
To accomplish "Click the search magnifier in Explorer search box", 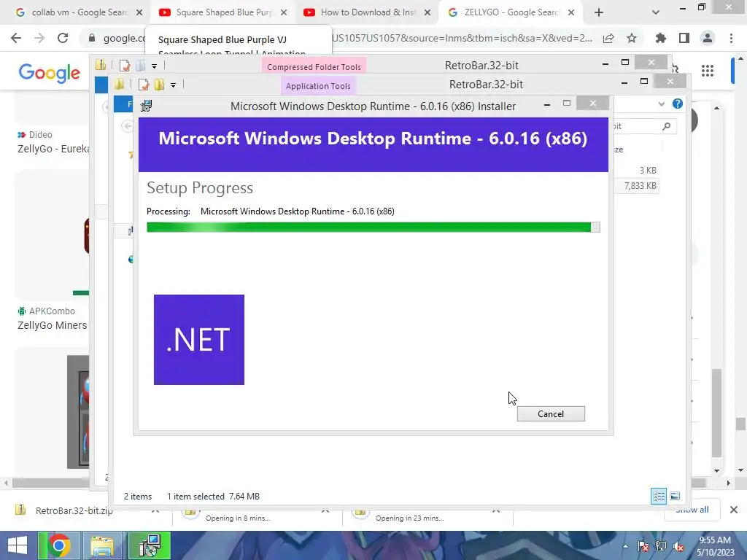I will [x=667, y=126].
